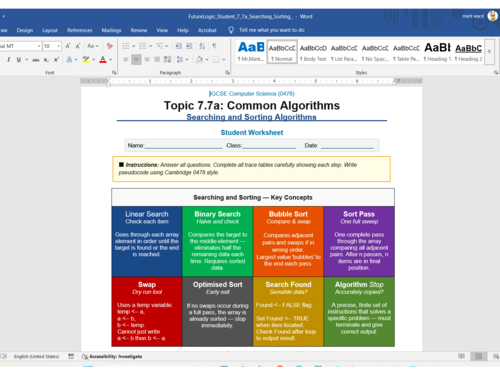This screenshot has height=375, width=500.
Task: Clear all formatting from selection
Action: tap(109, 46)
